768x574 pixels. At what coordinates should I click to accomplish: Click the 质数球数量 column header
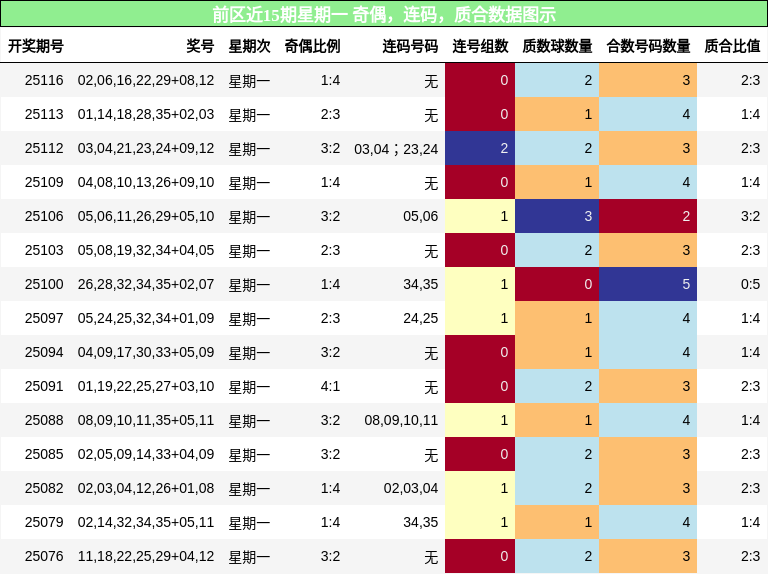pos(557,46)
